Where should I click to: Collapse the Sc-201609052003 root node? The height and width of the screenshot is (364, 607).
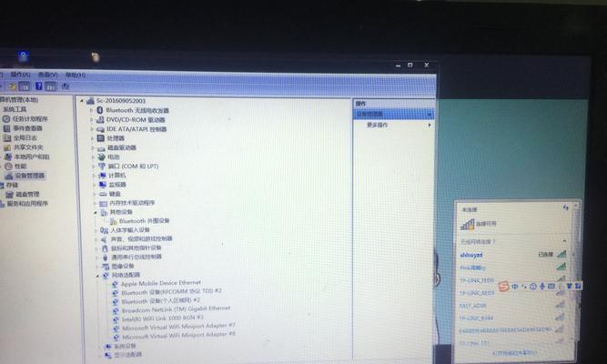[82, 101]
